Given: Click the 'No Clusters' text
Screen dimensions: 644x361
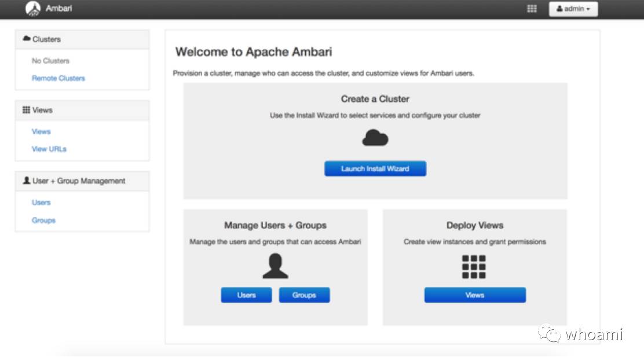Looking at the screenshot, I should pos(50,61).
